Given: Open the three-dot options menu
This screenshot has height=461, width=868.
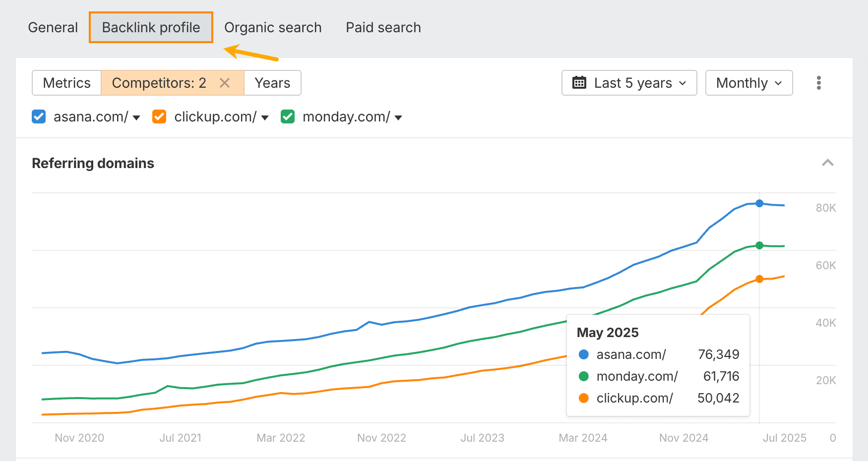Looking at the screenshot, I should click(x=819, y=83).
